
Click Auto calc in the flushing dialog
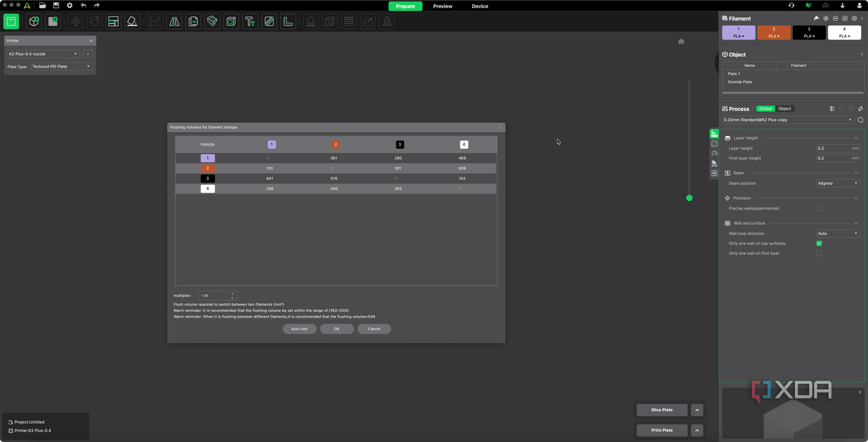pos(300,328)
